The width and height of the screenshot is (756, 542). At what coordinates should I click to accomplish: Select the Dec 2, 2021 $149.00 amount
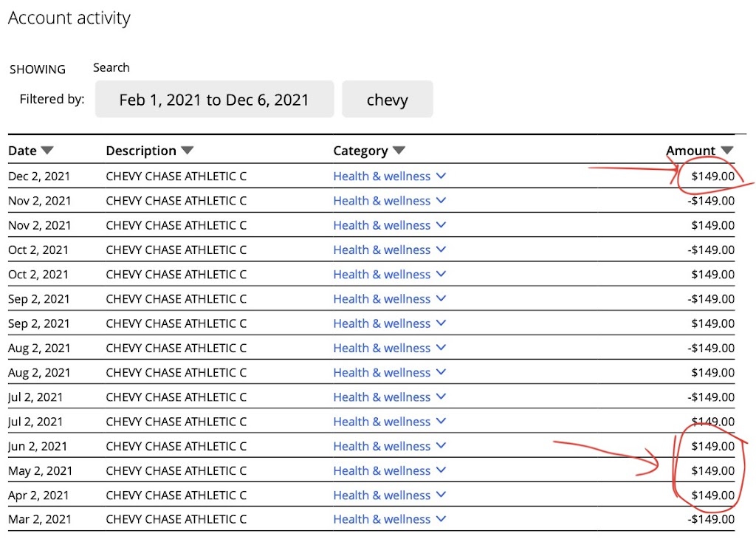pyautogui.click(x=712, y=176)
